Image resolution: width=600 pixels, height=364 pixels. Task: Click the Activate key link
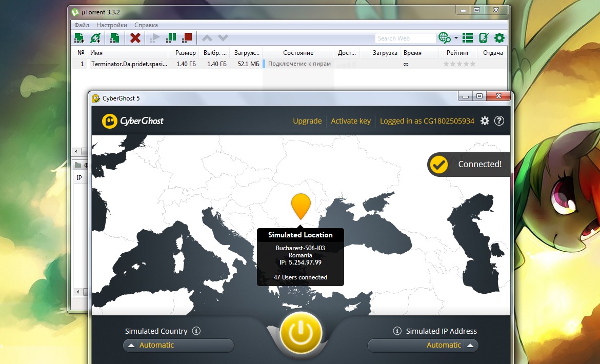pyautogui.click(x=351, y=121)
